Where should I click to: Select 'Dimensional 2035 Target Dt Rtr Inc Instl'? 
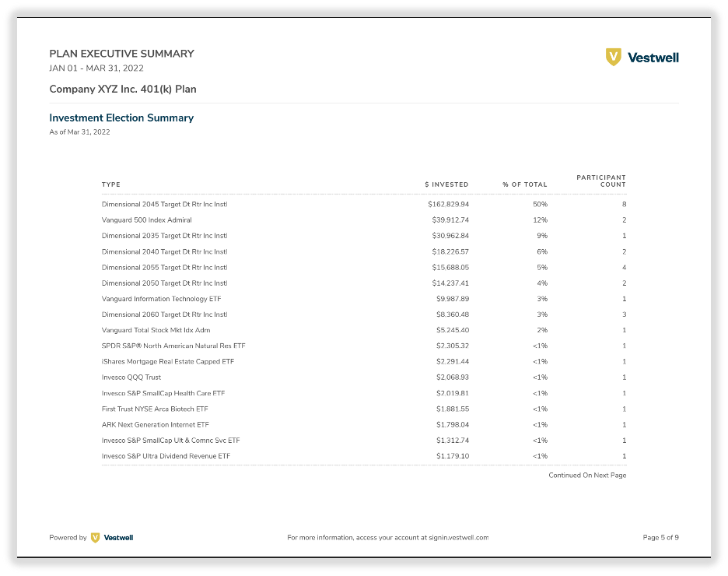(164, 236)
